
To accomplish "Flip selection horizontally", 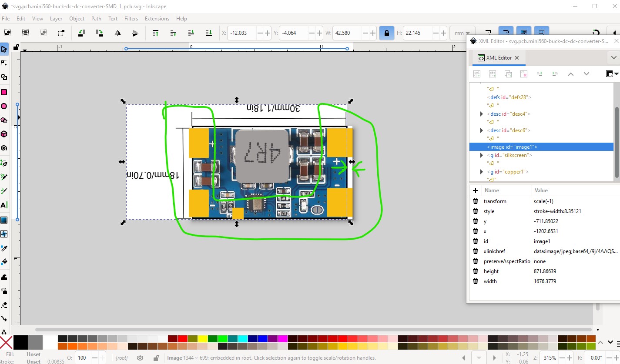I will click(117, 33).
